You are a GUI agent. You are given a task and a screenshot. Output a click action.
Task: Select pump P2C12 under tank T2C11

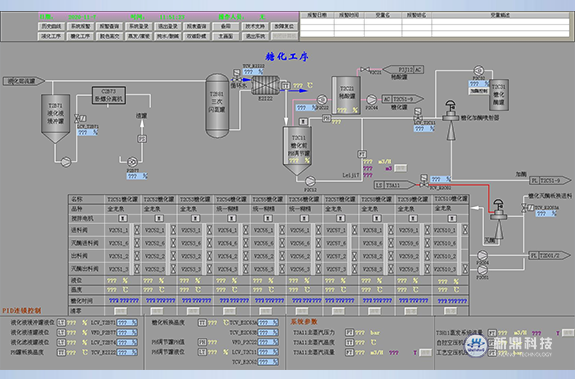tap(310, 181)
